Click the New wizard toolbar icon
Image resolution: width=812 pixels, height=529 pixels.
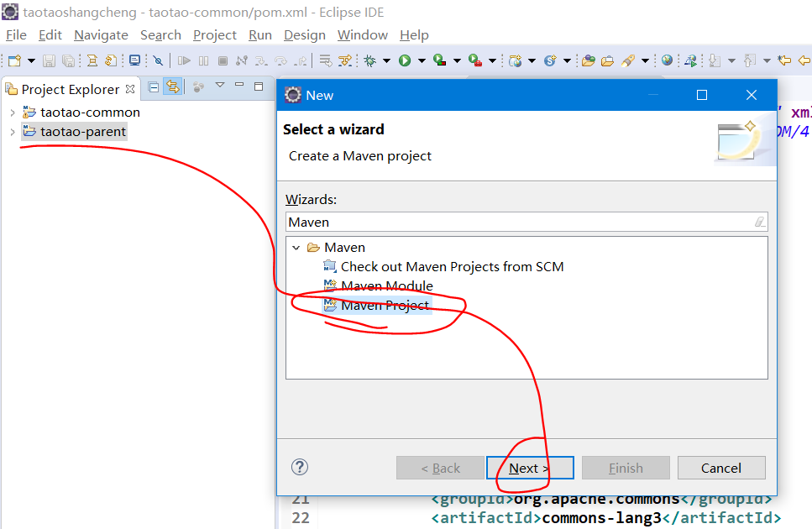(14, 60)
